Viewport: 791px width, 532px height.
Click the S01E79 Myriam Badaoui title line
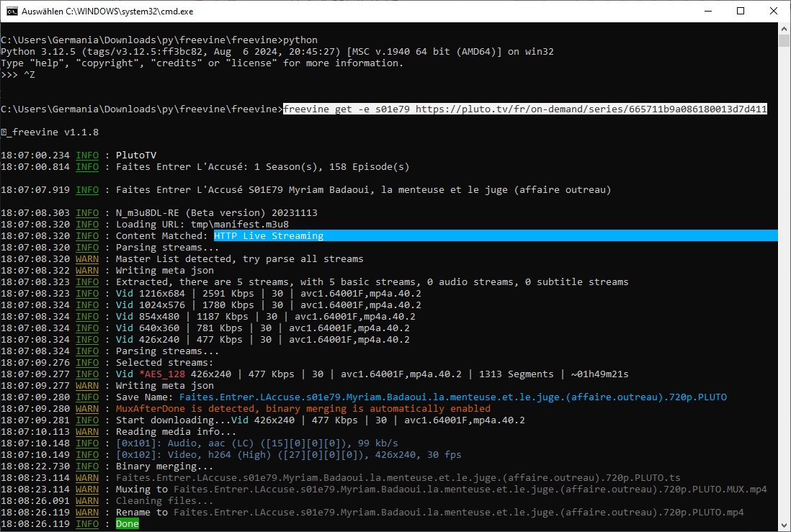point(363,190)
